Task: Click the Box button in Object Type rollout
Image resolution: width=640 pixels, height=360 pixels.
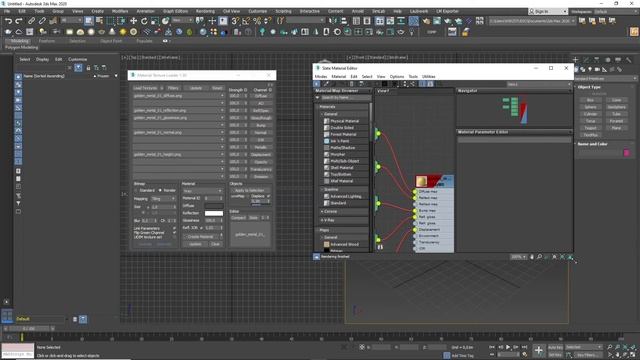Action: click(590, 100)
